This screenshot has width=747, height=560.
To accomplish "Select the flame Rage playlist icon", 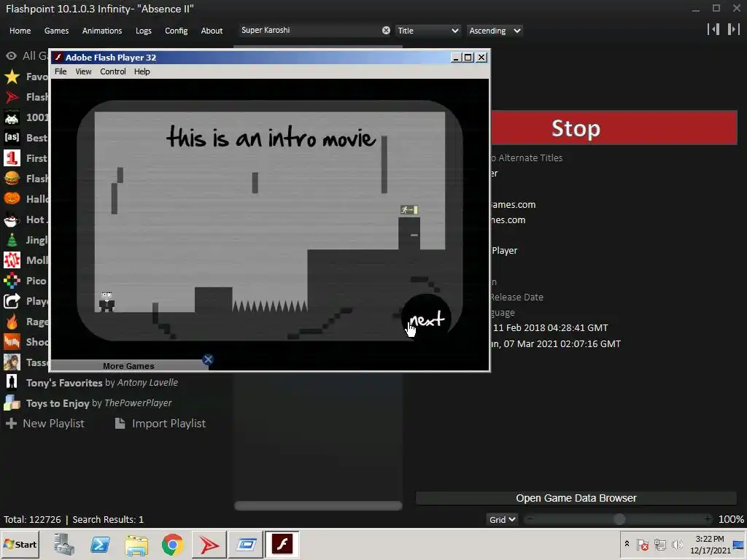I will pyautogui.click(x=12, y=322).
